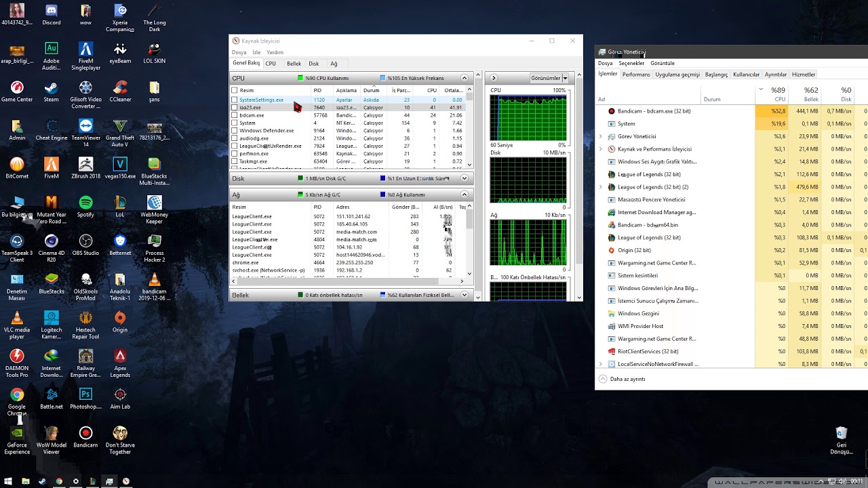
Task: Tick the perfmon.exe process checkbox
Action: (235, 154)
